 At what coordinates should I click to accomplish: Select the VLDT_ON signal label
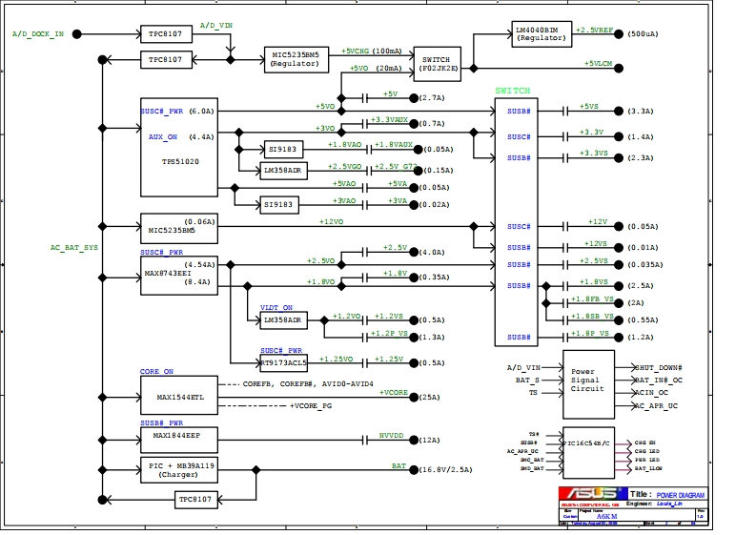pos(276,307)
